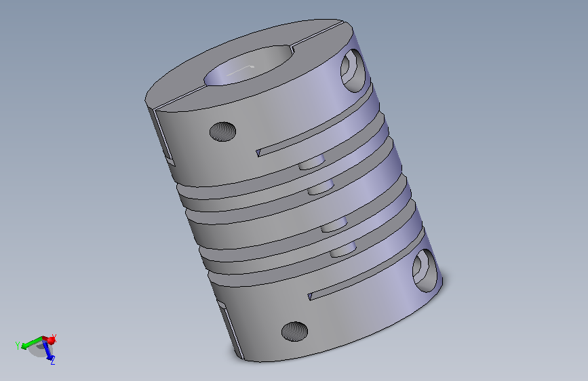
Task: Select the threaded hole on the lower hub
Action: pyautogui.click(x=294, y=331)
